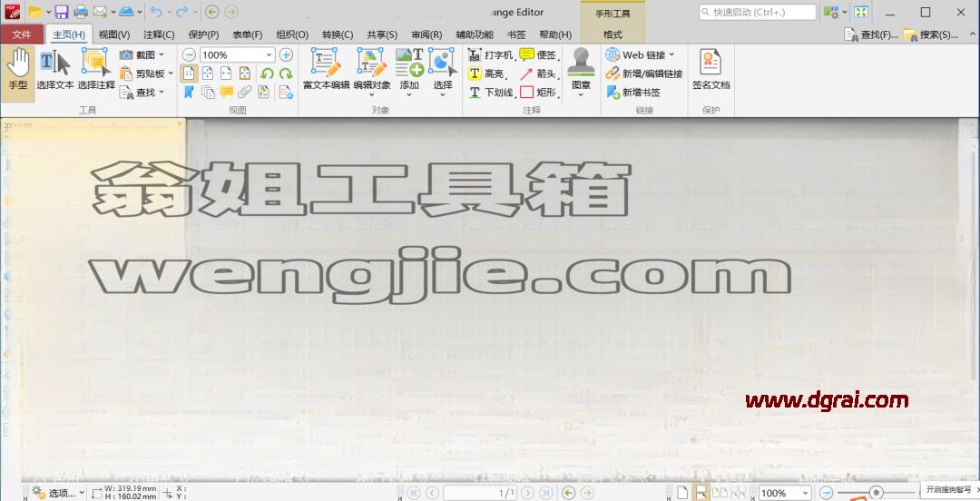This screenshot has width=980, height=501.
Task: Set view to Fit Visible icon
Action: [x=245, y=74]
